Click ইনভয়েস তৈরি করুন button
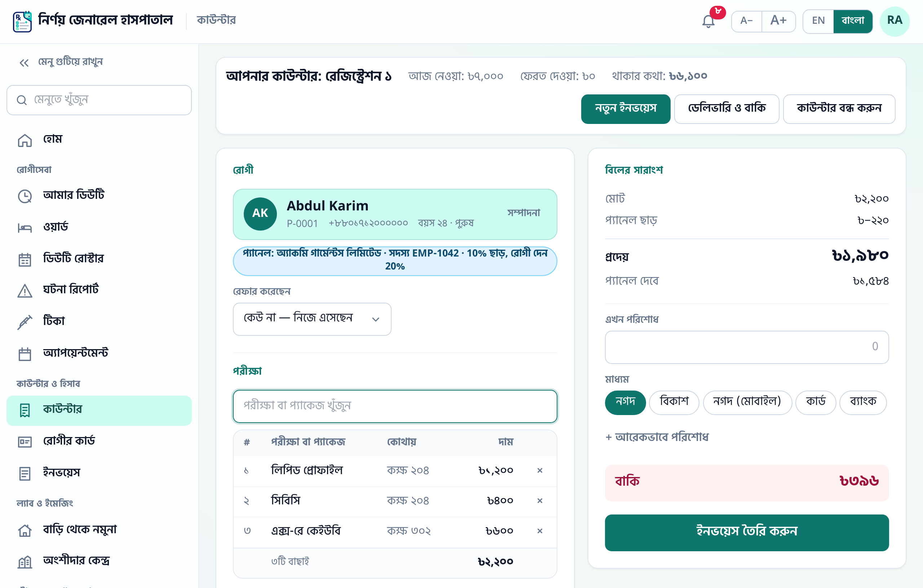Image resolution: width=923 pixels, height=588 pixels. pyautogui.click(x=747, y=533)
